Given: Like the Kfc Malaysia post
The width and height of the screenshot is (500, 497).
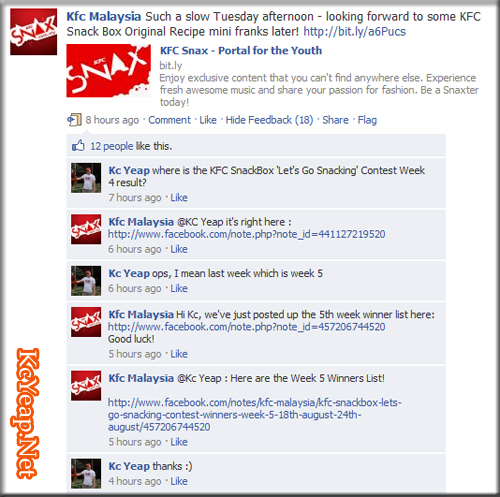Looking at the screenshot, I should [208, 120].
